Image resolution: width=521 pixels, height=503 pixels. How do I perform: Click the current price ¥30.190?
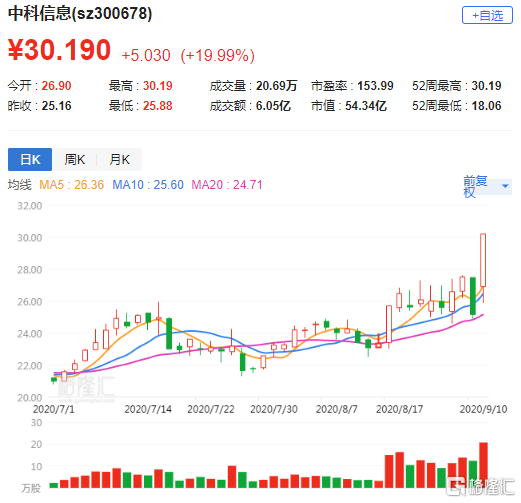[x=59, y=50]
